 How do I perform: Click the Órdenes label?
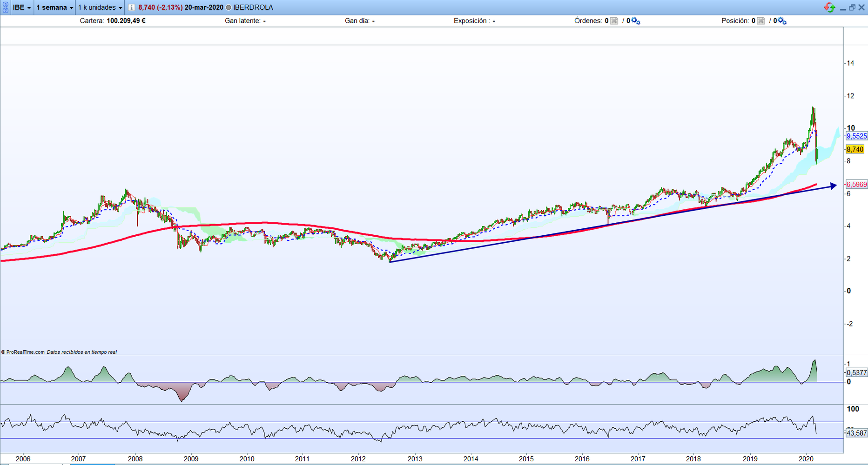(x=588, y=21)
